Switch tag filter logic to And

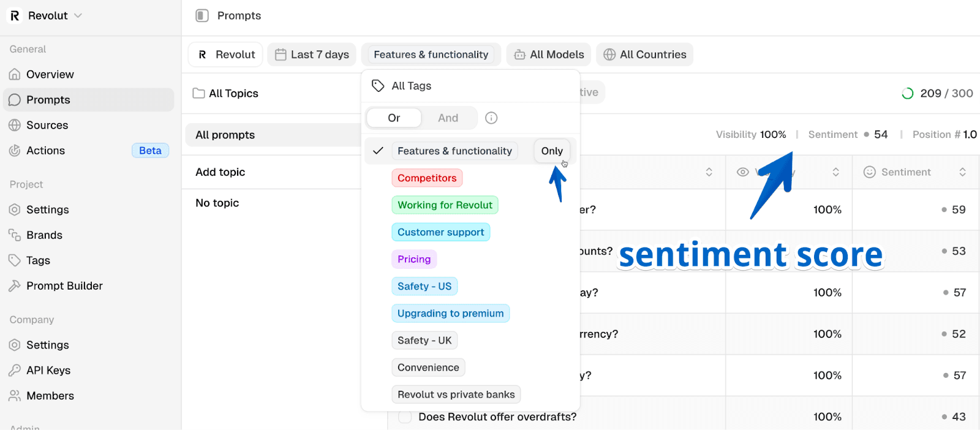(448, 118)
